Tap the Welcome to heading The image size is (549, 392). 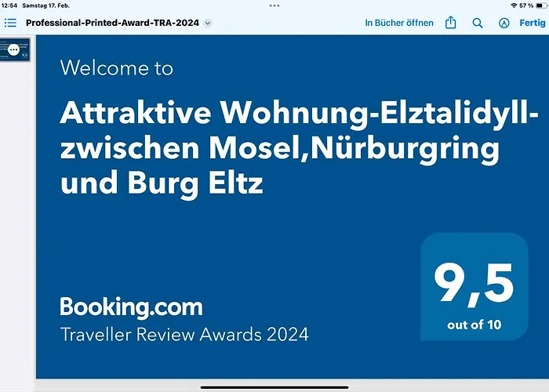point(117,67)
